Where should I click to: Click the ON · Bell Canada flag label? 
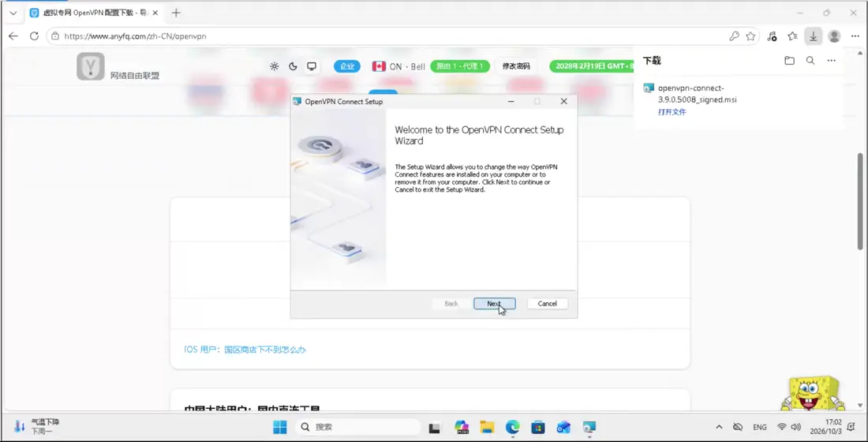click(x=398, y=66)
